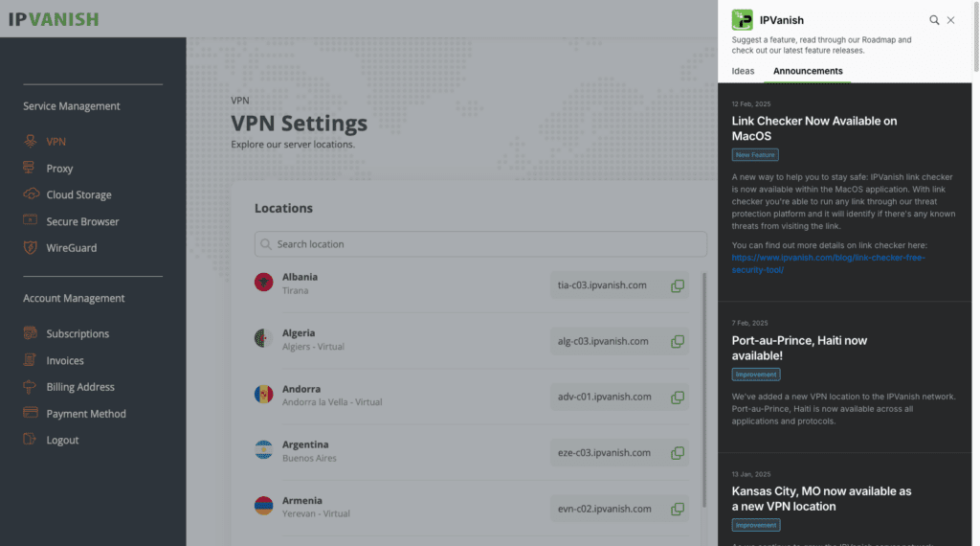Click the search icon in announcements panel
The width and height of the screenshot is (980, 546).
[934, 20]
